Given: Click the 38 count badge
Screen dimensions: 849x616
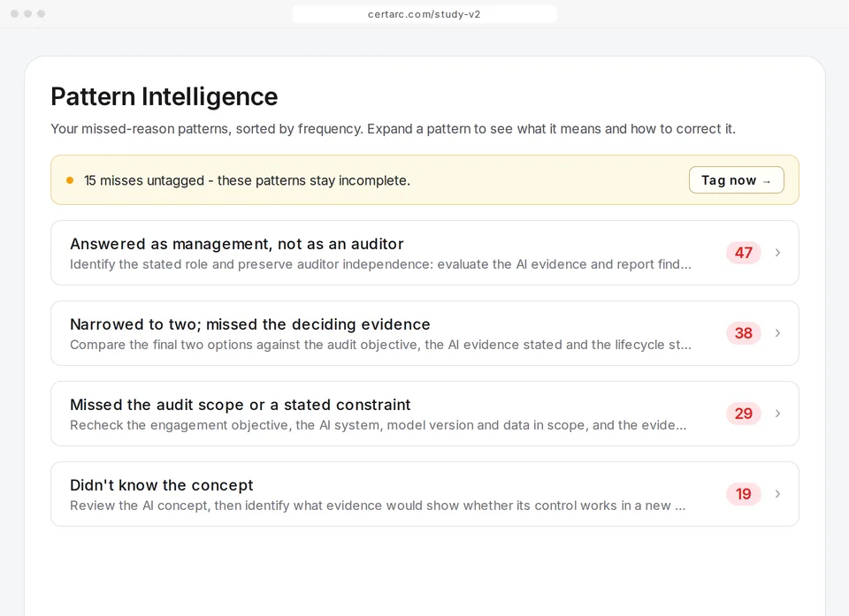Looking at the screenshot, I should click(744, 333).
